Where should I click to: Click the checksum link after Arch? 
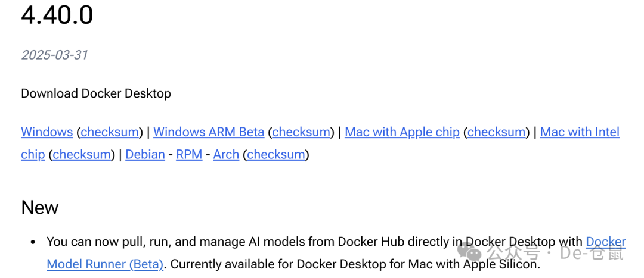277,155
